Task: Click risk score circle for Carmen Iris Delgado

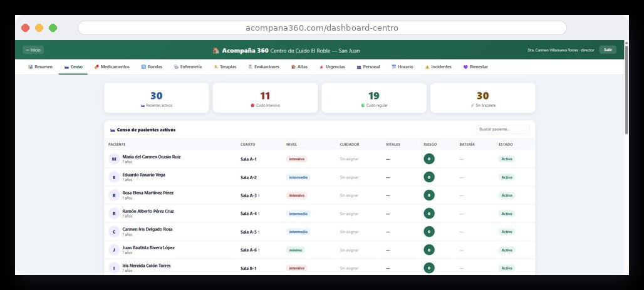Action: (428, 232)
